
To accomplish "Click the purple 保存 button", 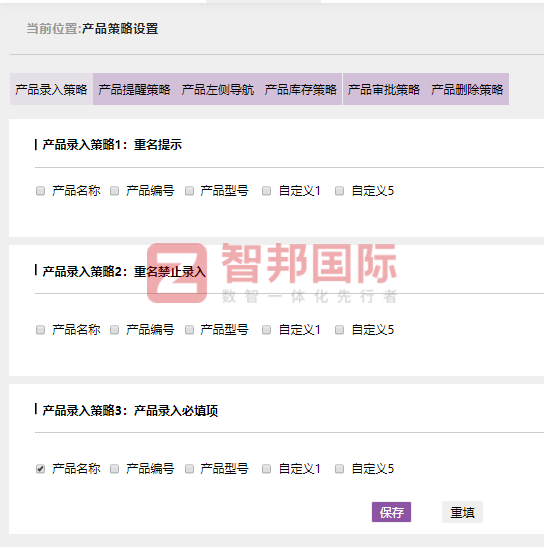I will [392, 512].
